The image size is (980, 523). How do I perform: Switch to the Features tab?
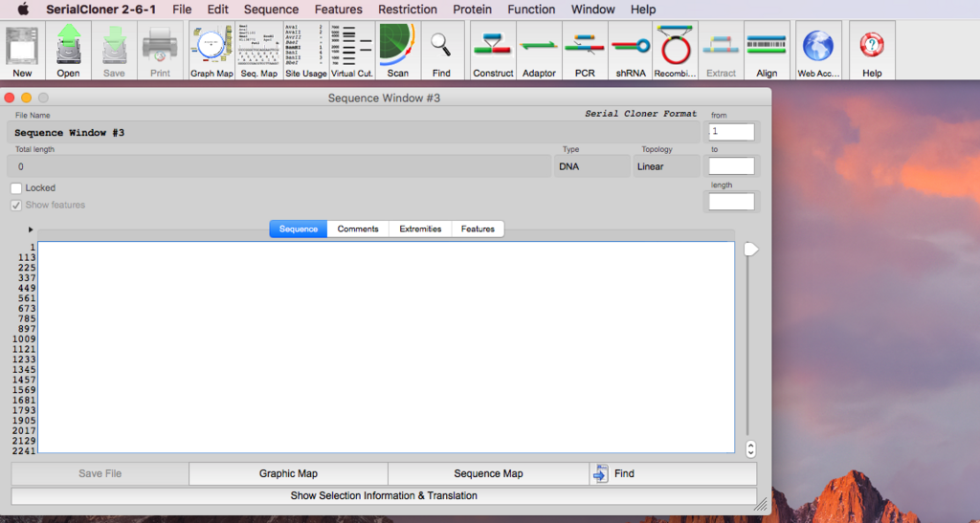click(x=479, y=229)
